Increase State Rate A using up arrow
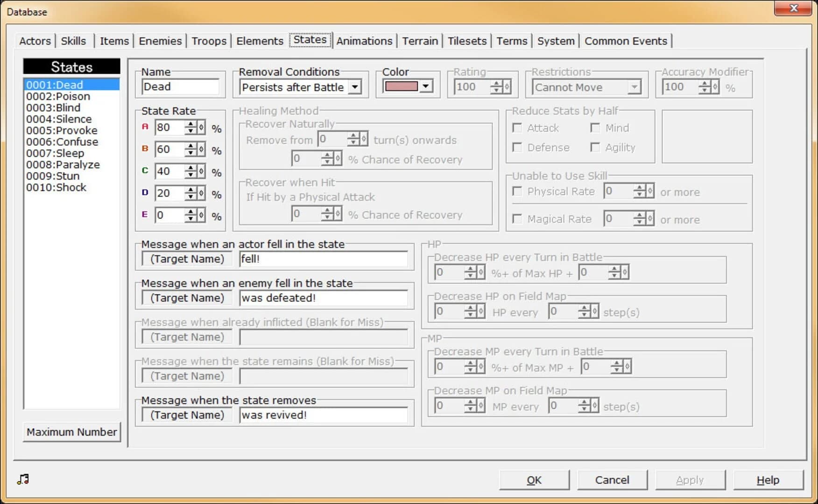The height and width of the screenshot is (504, 818). 191,124
